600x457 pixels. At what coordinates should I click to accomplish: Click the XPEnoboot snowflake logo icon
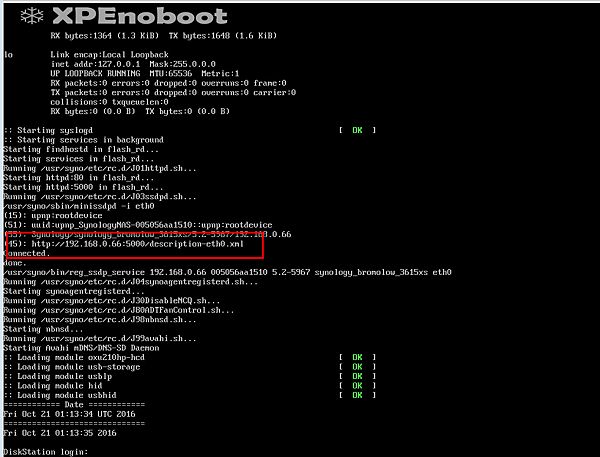32,16
